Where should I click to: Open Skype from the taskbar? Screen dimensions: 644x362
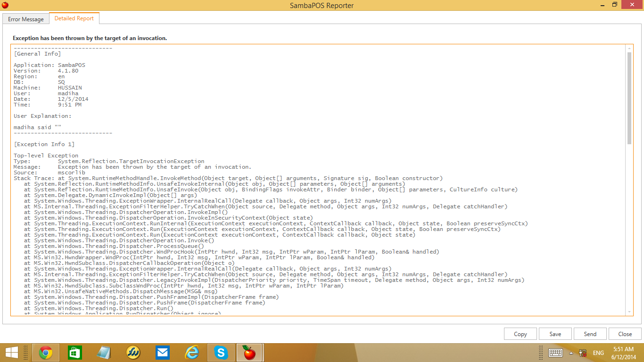click(221, 352)
